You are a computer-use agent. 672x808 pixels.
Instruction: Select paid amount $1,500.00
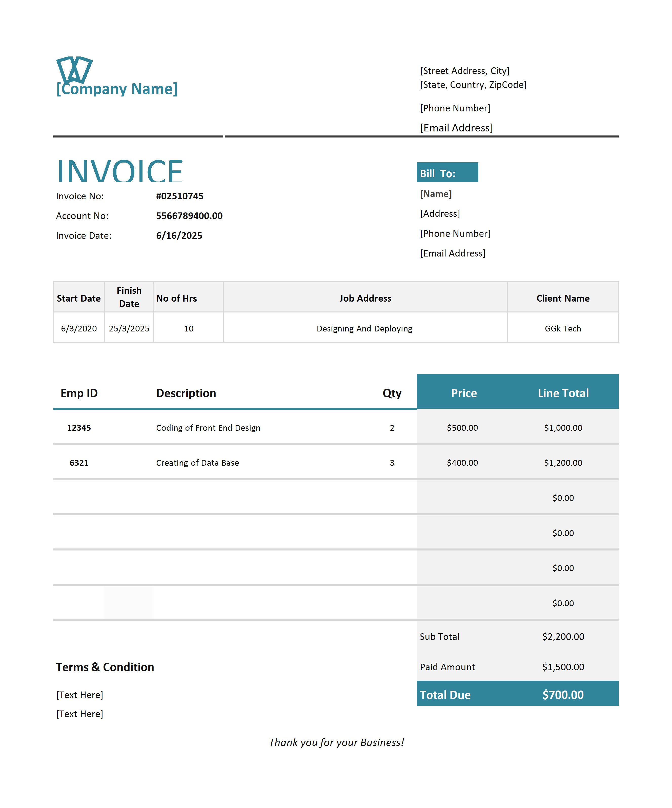pyautogui.click(x=563, y=667)
